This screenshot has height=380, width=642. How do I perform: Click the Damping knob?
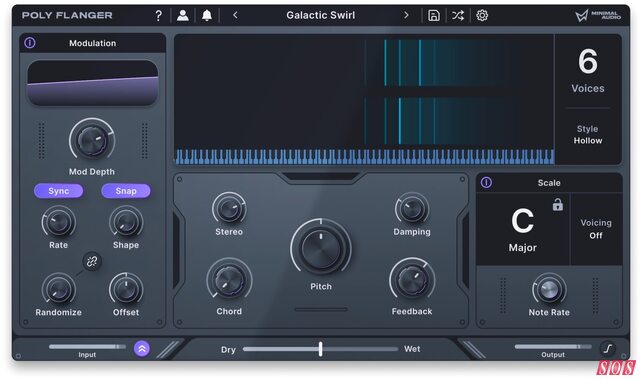pos(412,209)
